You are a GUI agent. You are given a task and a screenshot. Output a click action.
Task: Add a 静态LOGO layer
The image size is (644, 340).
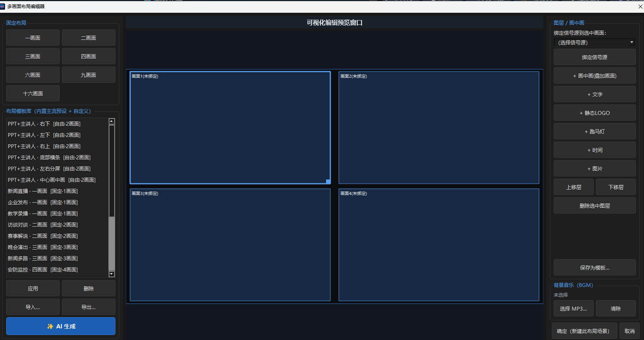pos(594,113)
